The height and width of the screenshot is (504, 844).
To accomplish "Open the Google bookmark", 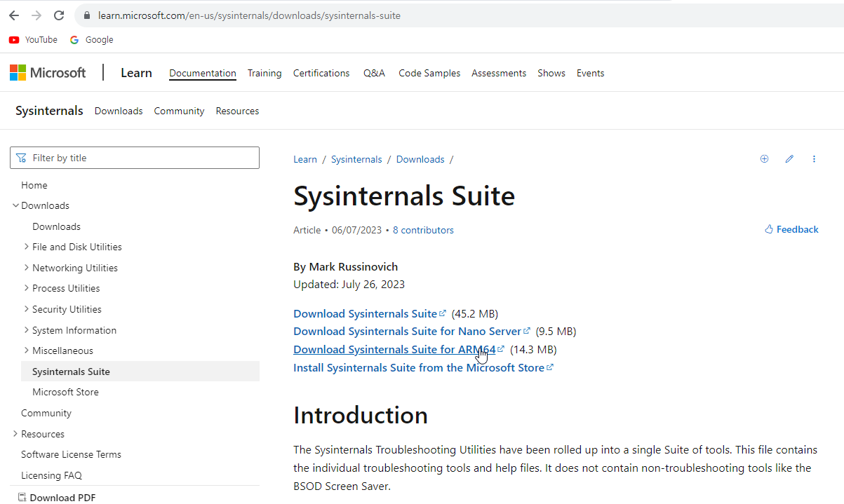I will tap(91, 40).
